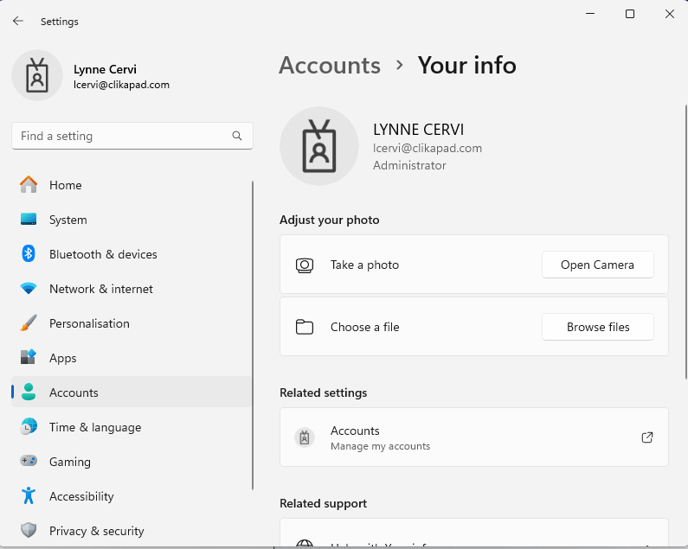Click the Apps icon in sidebar

click(x=29, y=358)
